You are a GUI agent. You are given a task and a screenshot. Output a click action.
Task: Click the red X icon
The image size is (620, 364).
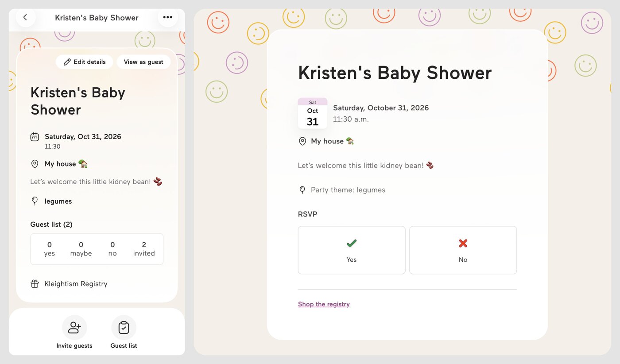(463, 243)
